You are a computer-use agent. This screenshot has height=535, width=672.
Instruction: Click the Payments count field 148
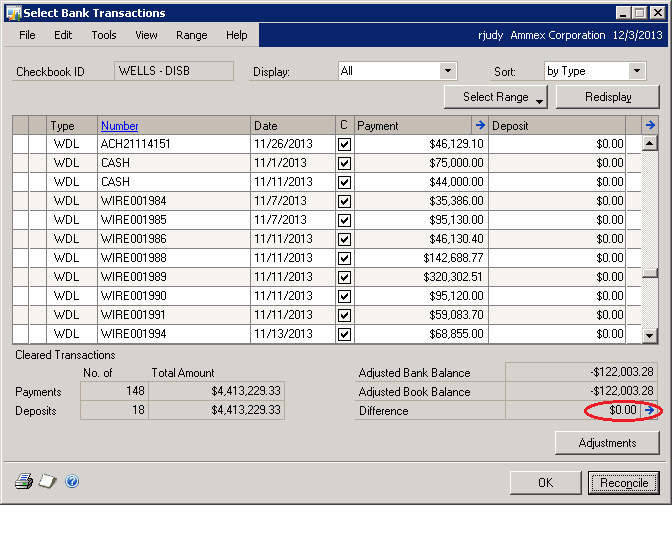tap(114, 391)
